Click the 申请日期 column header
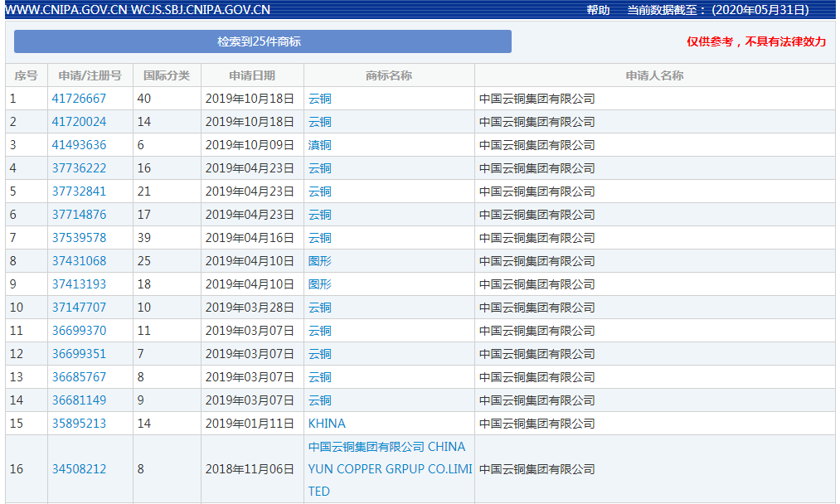The height and width of the screenshot is (504, 840). coord(252,75)
